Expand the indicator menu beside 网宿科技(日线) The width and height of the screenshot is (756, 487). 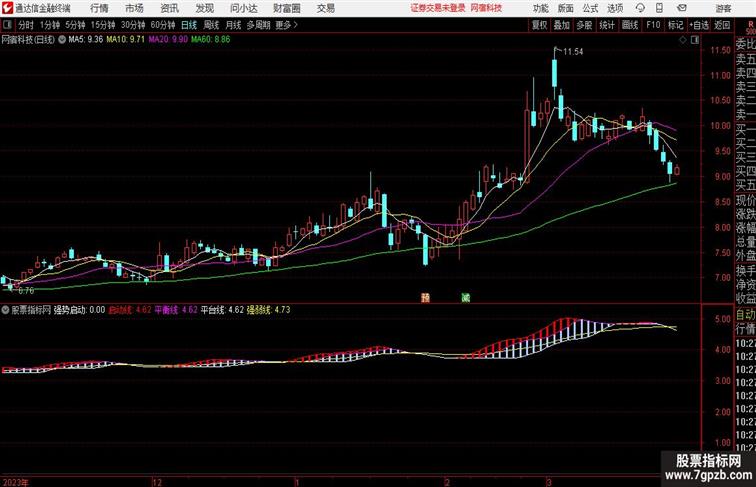62,40
